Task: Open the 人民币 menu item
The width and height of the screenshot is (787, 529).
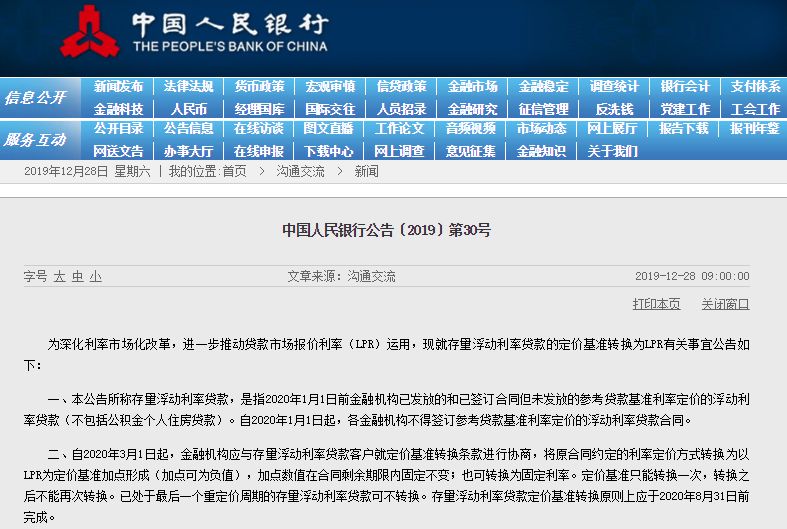Action: pos(189,109)
